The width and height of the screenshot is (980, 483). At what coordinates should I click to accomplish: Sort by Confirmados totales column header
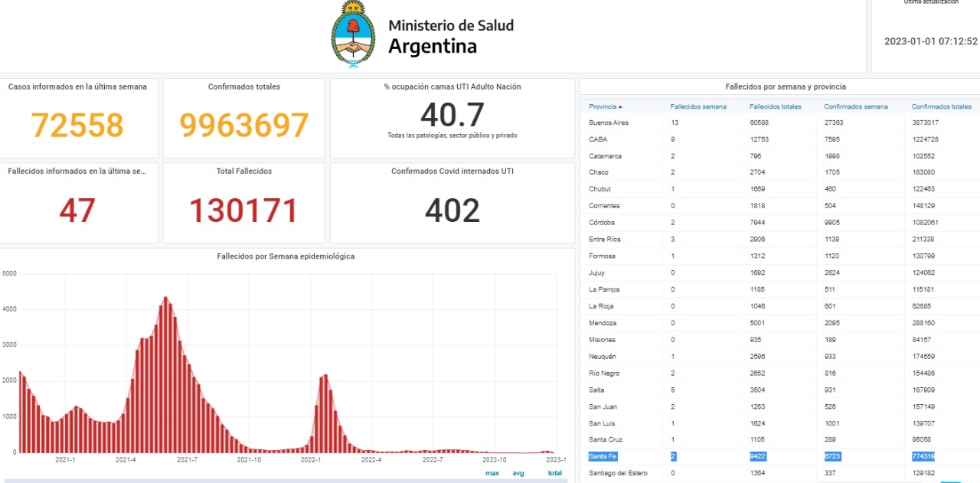(941, 107)
